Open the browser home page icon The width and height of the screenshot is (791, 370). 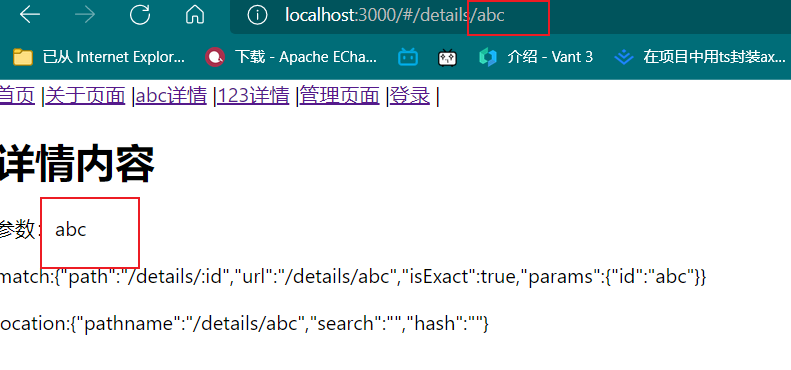click(x=195, y=15)
